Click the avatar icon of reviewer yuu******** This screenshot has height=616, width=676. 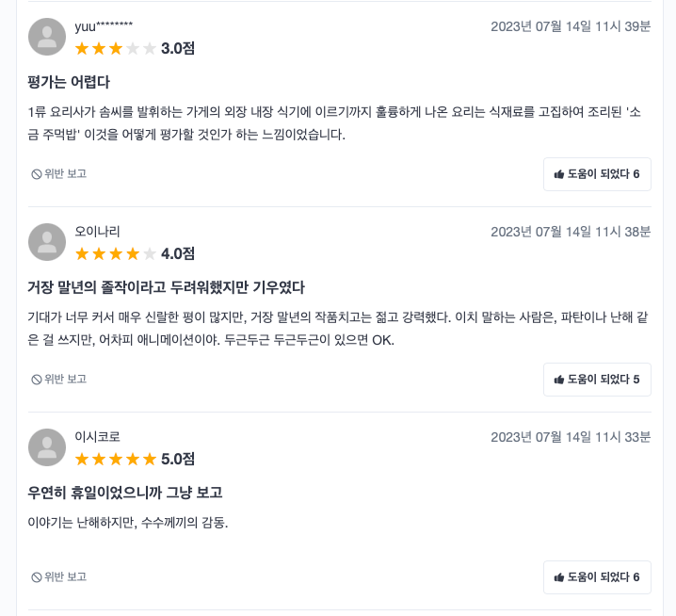pyautogui.click(x=47, y=37)
